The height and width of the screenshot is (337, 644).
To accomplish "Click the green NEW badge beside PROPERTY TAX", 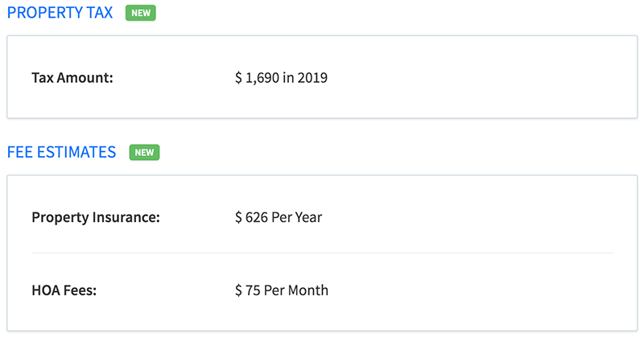I will [x=141, y=13].
